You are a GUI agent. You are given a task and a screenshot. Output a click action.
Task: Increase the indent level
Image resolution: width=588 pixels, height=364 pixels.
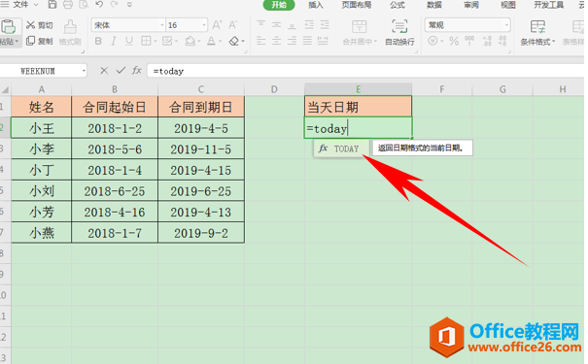[325, 24]
